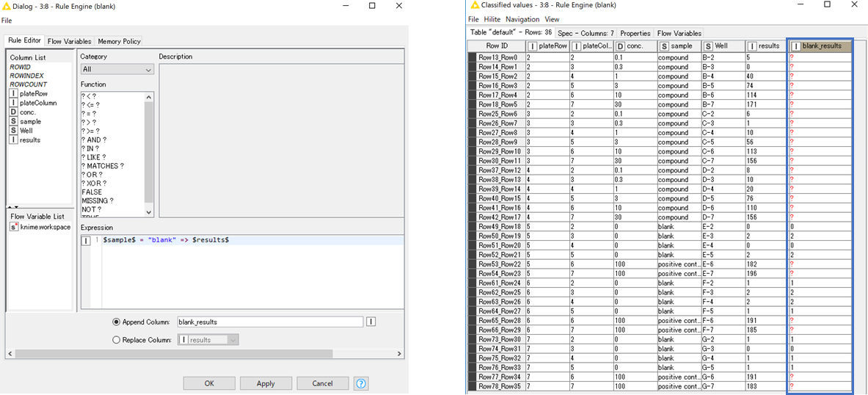Select row Row13_Row0 in table
The width and height of the screenshot is (868, 395).
[x=497, y=57]
